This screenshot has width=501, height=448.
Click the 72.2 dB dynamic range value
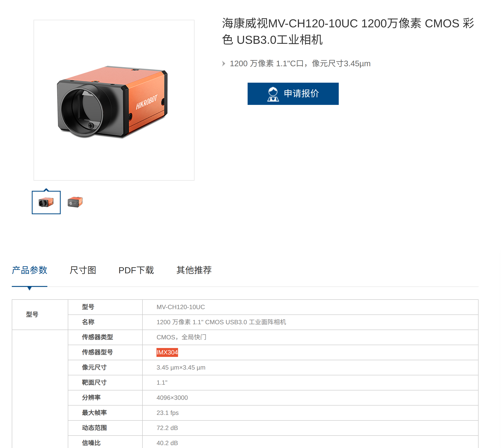(x=167, y=428)
